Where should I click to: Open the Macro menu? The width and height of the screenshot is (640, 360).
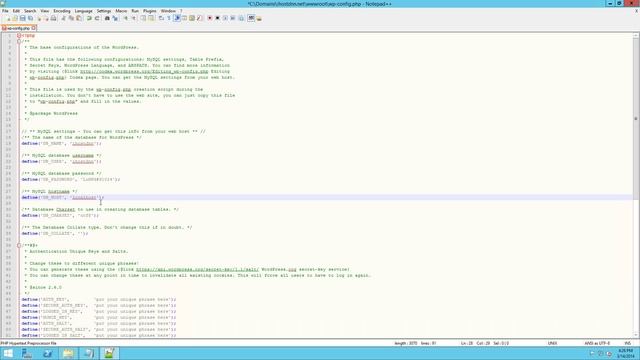point(121,11)
